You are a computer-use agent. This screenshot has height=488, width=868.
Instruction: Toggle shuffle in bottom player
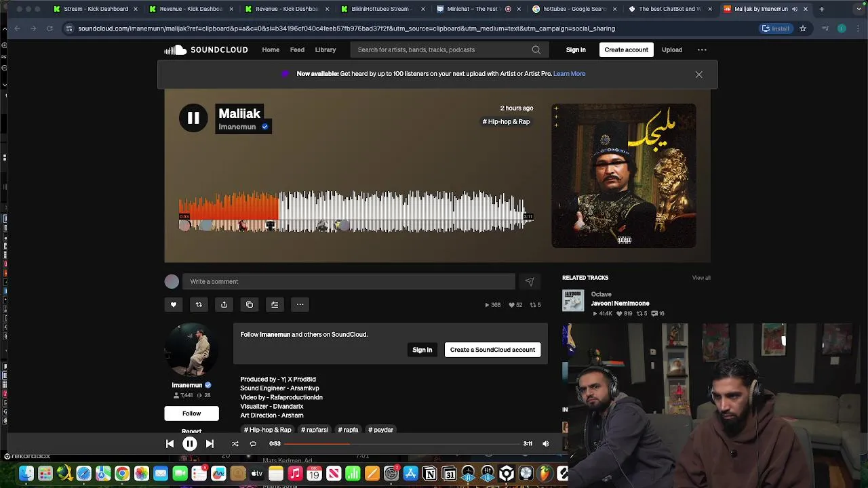click(235, 444)
